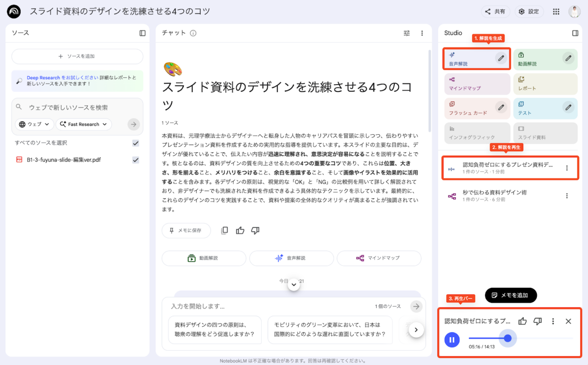Click the audio playback progress slider
Viewport: 588px width, 365px height.
(x=520, y=338)
